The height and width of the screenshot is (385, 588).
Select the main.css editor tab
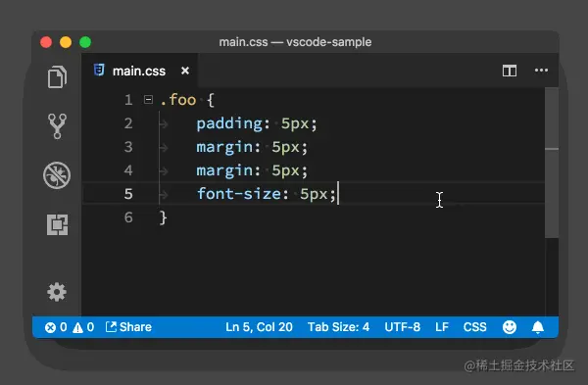click(x=139, y=71)
